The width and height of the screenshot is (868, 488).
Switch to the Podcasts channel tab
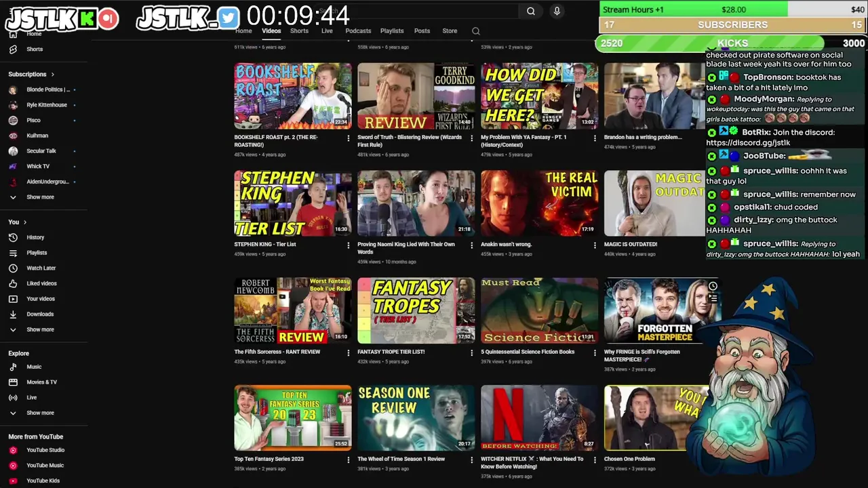[x=358, y=30]
